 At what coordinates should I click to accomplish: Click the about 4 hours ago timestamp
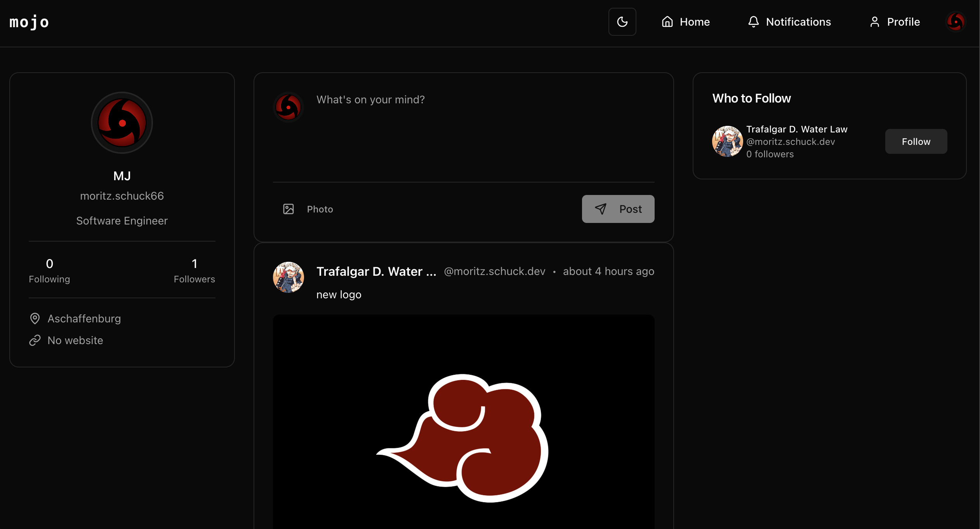(x=608, y=271)
